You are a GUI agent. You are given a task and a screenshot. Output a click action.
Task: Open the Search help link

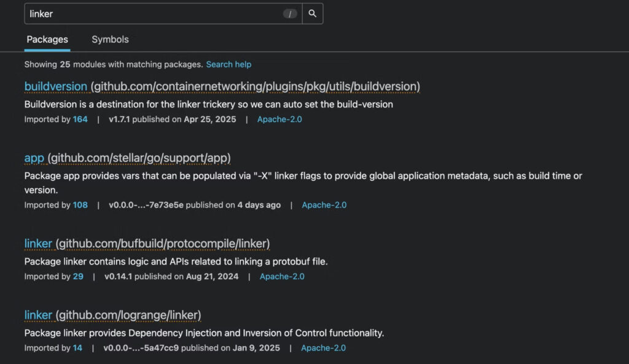pos(229,64)
